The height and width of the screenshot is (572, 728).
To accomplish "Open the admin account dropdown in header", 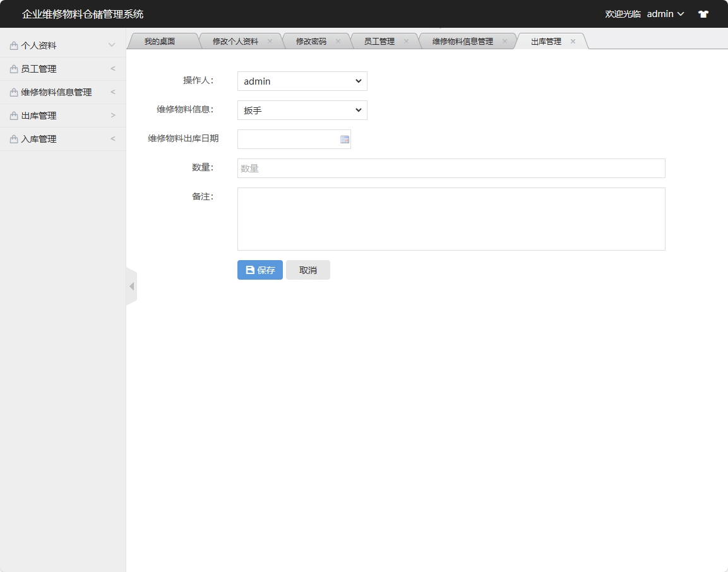I will point(665,13).
